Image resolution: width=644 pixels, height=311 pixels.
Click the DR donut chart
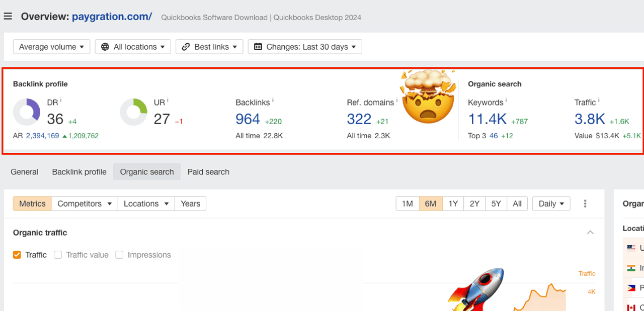coord(27,112)
